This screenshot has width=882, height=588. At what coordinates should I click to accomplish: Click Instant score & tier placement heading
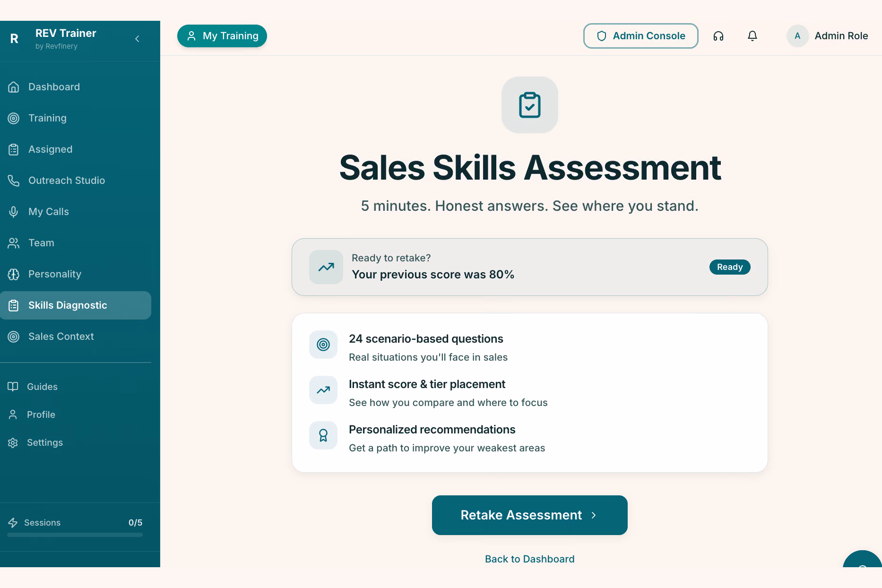pyautogui.click(x=427, y=384)
